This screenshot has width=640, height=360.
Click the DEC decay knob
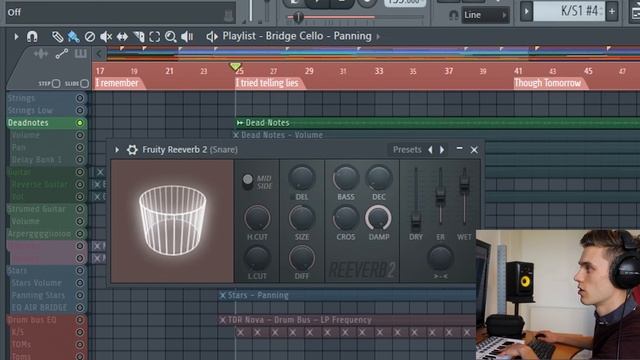click(x=378, y=178)
